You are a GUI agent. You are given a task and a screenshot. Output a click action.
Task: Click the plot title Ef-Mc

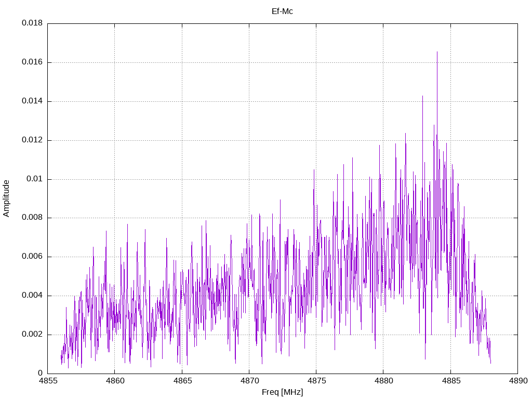pos(282,11)
